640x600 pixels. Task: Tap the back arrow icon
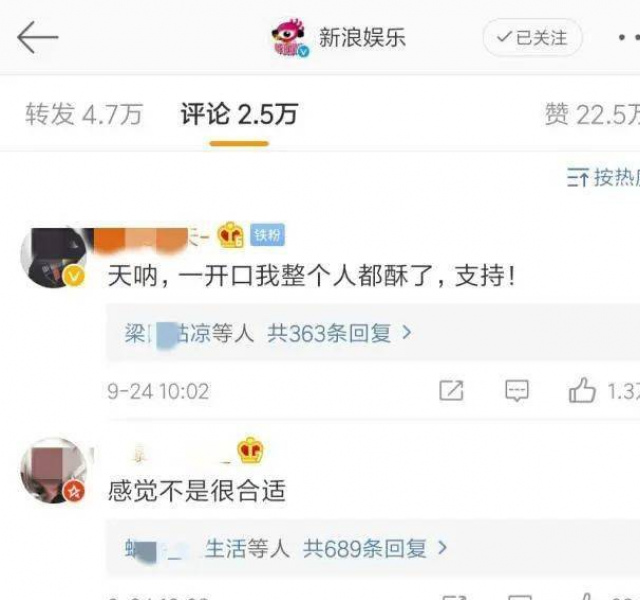(38, 38)
